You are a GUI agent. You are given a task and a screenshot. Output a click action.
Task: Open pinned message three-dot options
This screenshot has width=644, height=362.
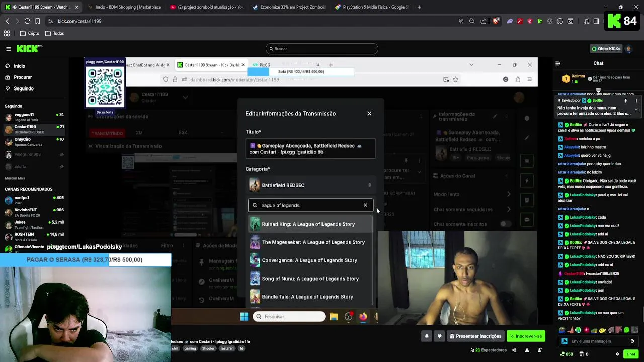pyautogui.click(x=636, y=101)
